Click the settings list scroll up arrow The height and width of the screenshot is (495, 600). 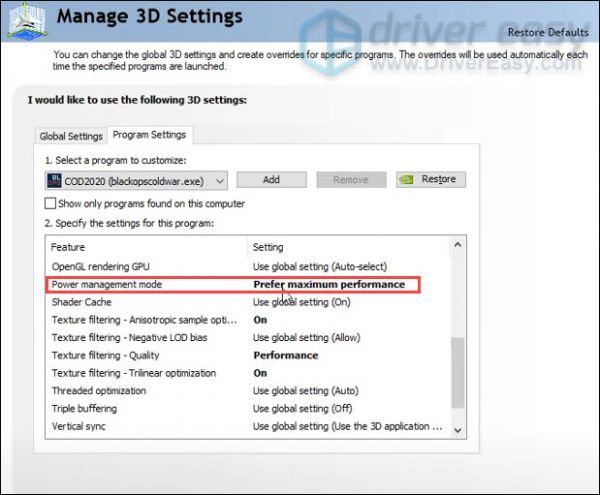[458, 245]
